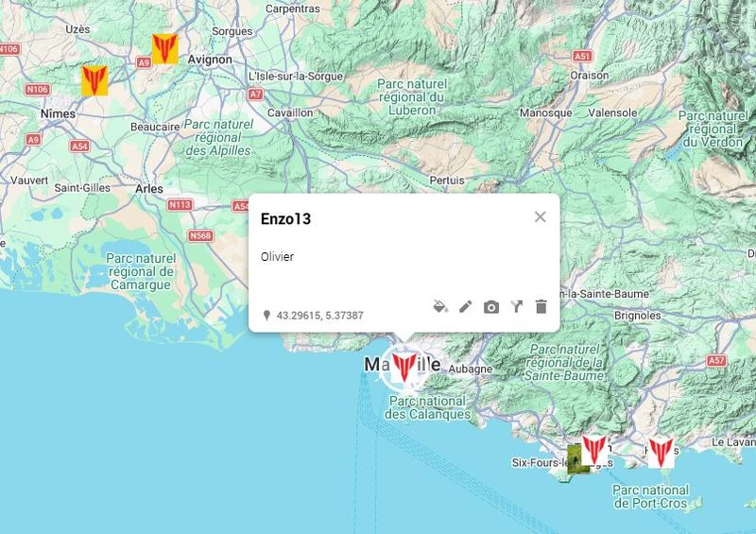Click the Avignon city label
The height and width of the screenshot is (534, 756).
[x=210, y=60]
